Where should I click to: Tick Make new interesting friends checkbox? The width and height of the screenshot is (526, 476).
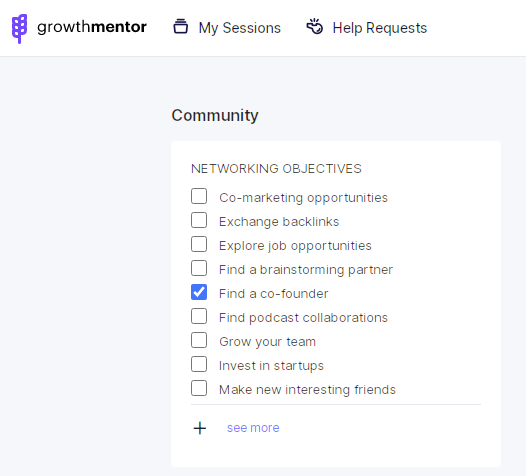point(199,388)
